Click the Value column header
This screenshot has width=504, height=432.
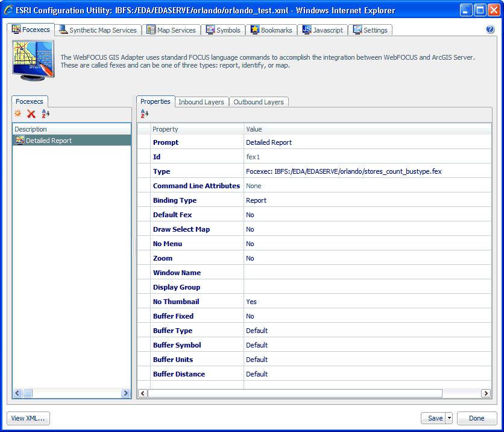[368, 129]
